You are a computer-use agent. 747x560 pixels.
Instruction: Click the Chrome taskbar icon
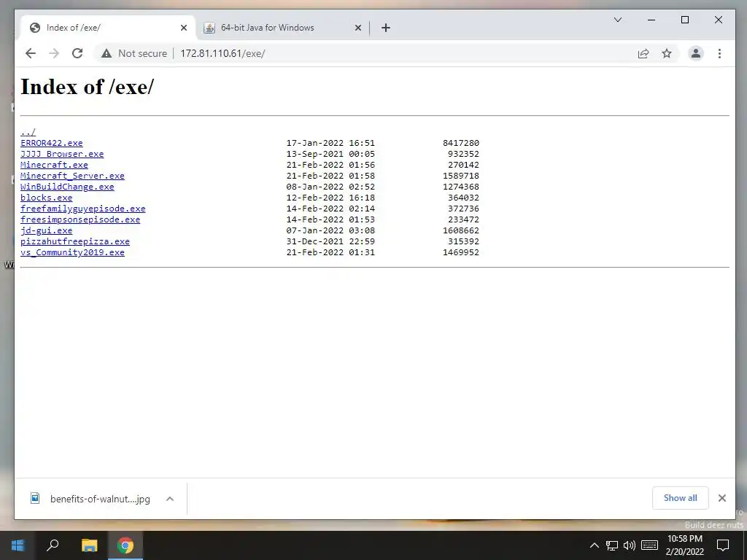[x=125, y=545]
